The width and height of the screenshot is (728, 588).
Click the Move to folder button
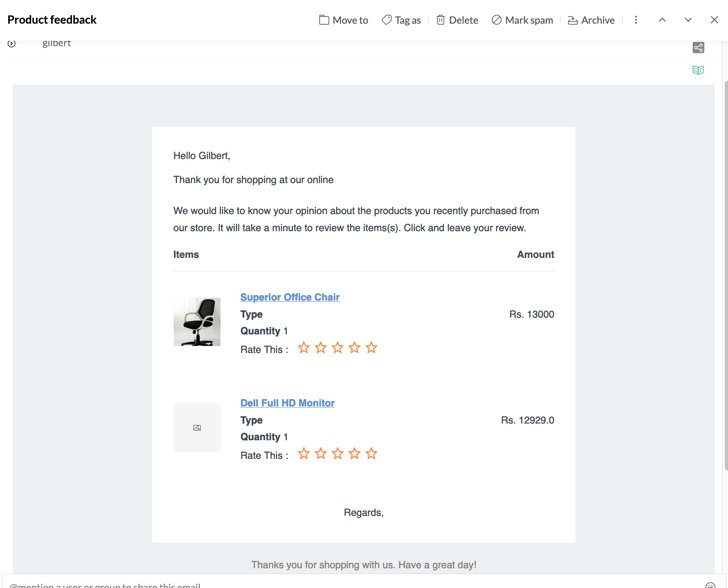343,20
